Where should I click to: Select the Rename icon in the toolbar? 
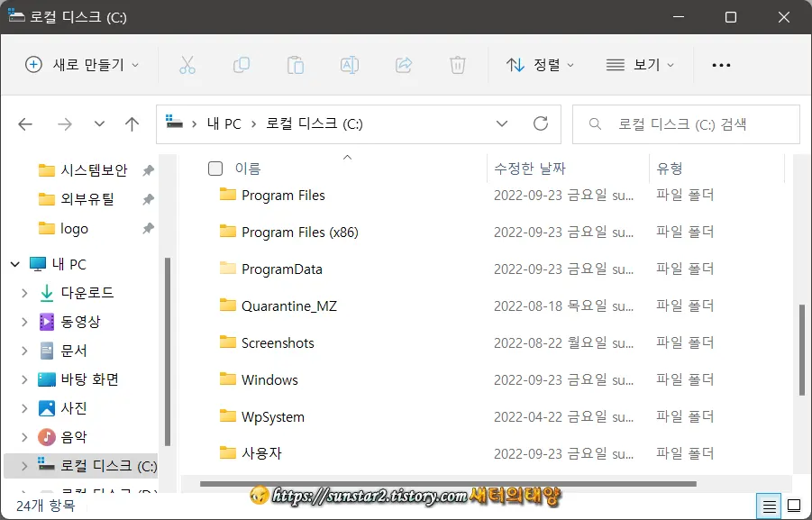coord(349,64)
